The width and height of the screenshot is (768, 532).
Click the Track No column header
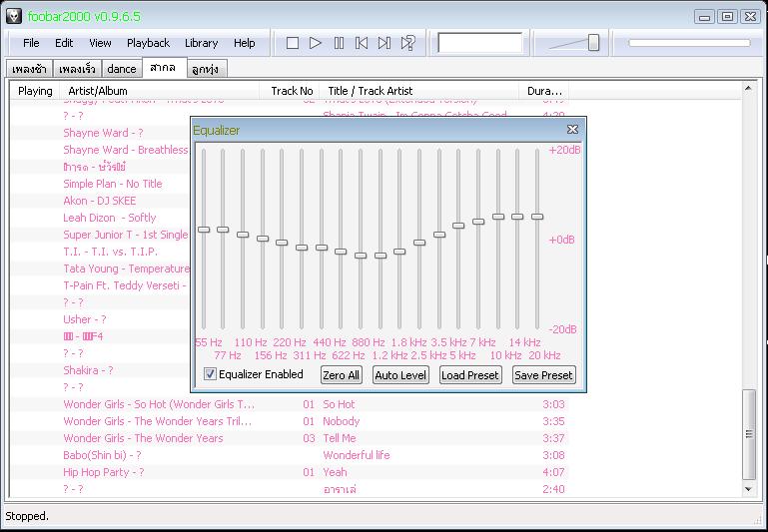click(x=290, y=91)
